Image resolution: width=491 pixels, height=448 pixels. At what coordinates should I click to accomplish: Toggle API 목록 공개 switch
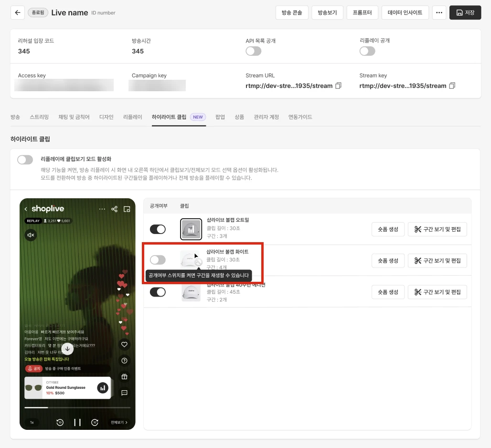pyautogui.click(x=253, y=51)
